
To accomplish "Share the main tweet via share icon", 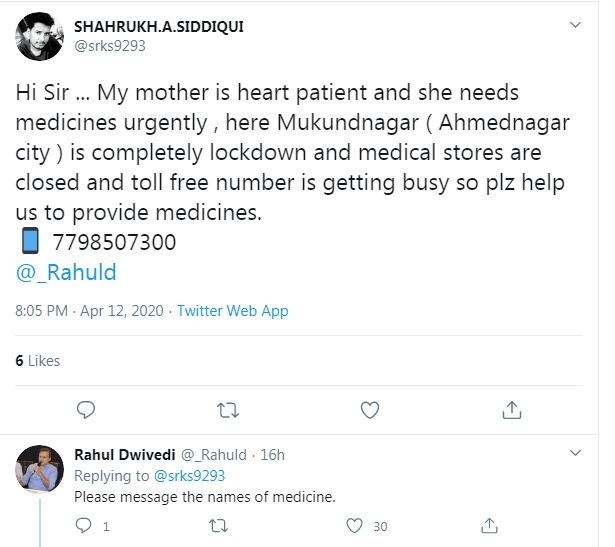I will coord(511,409).
